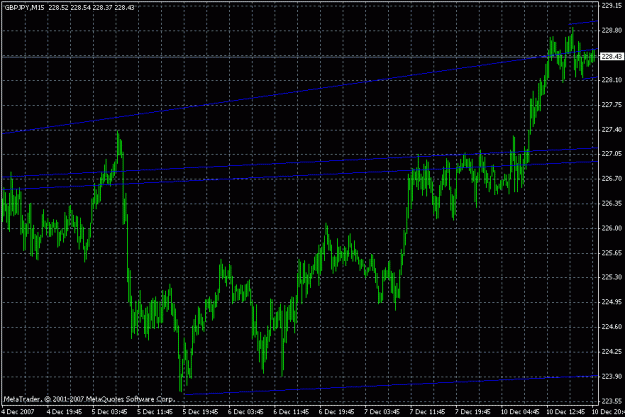Click the 10 Dec 12:45 time label
Screen dimensions: 625x417
566,411
